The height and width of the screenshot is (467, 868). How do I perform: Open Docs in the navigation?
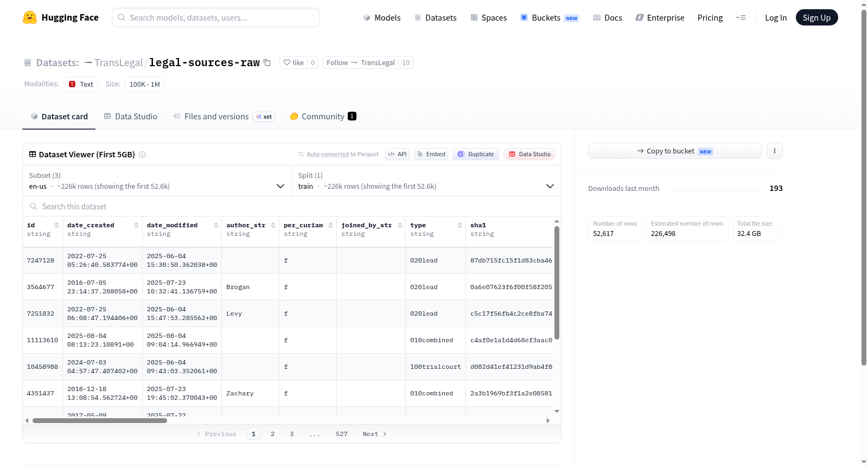click(x=608, y=17)
